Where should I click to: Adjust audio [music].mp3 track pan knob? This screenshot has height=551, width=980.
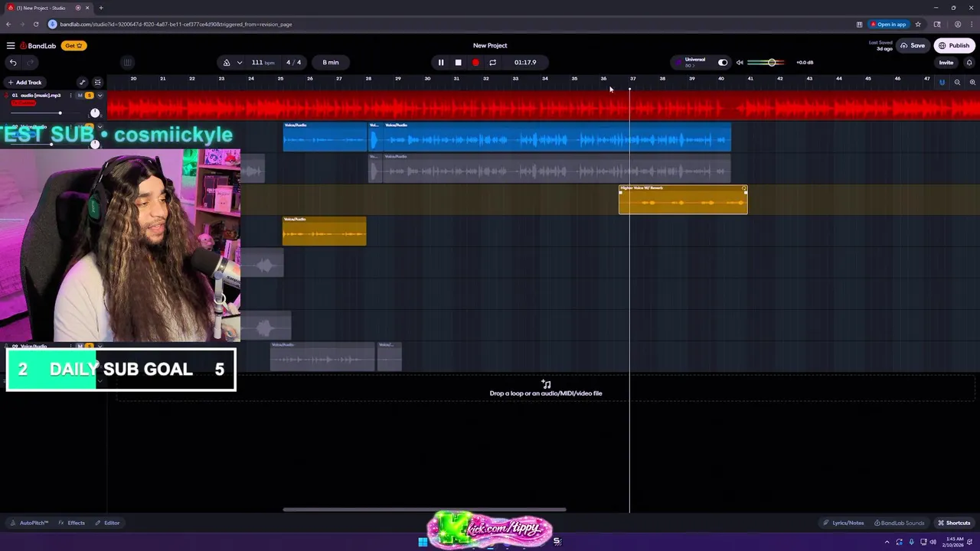(x=95, y=113)
